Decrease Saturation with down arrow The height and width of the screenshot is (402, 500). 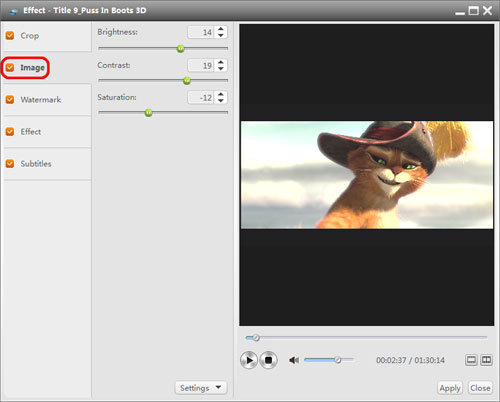pos(221,100)
